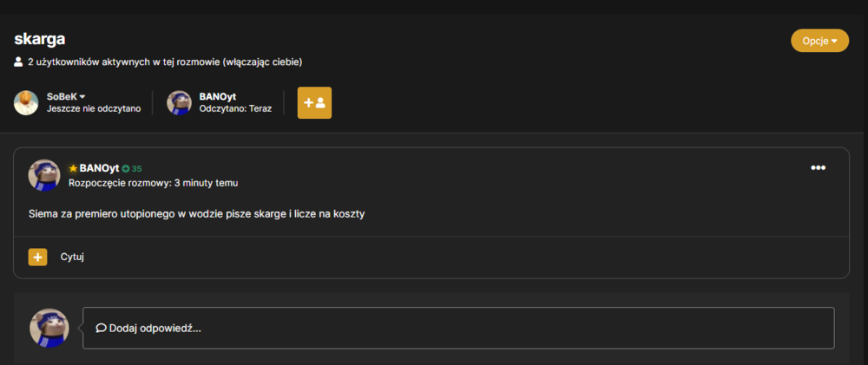Click the gold star next to BANOyt
This screenshot has width=868, height=365.
73,168
